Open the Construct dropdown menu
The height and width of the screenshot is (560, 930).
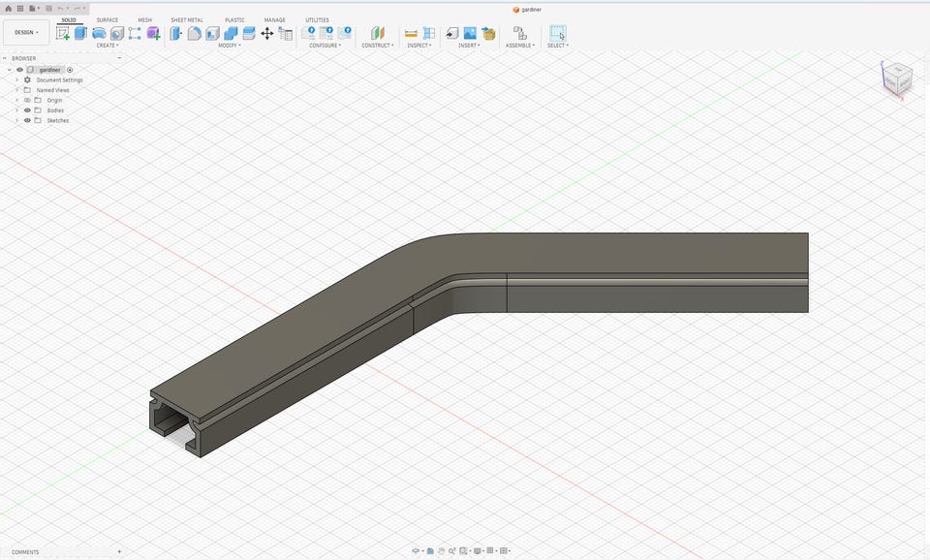[x=378, y=46]
